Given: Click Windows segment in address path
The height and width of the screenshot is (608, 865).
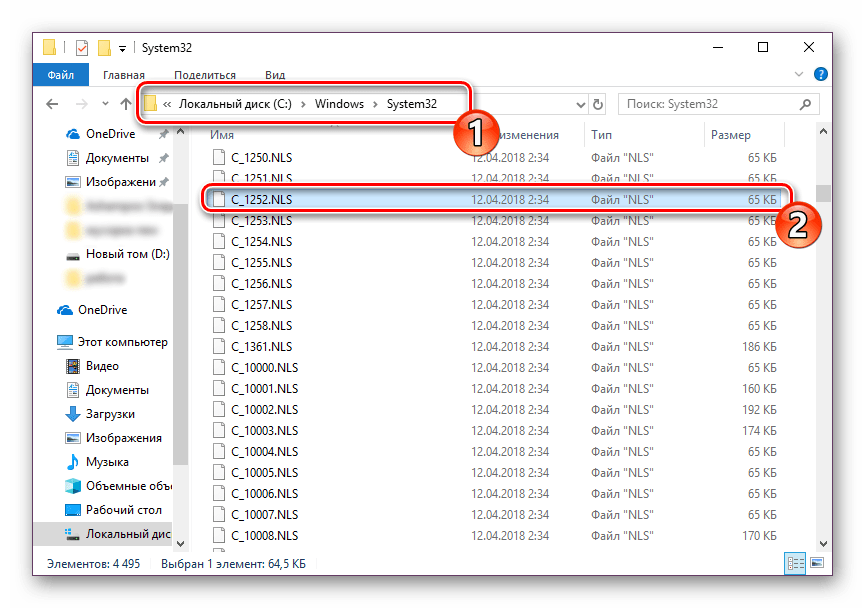Looking at the screenshot, I should (x=339, y=104).
